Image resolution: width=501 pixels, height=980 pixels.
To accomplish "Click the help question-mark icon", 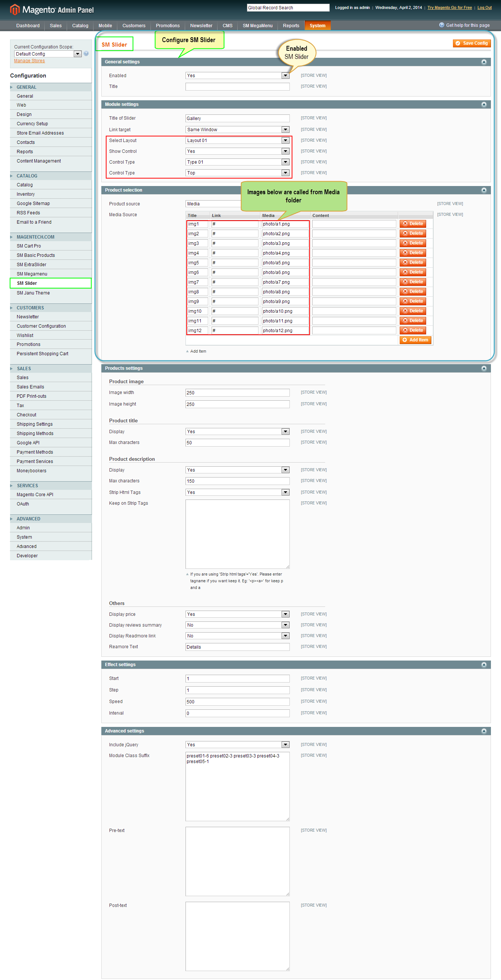I will [x=441, y=25].
